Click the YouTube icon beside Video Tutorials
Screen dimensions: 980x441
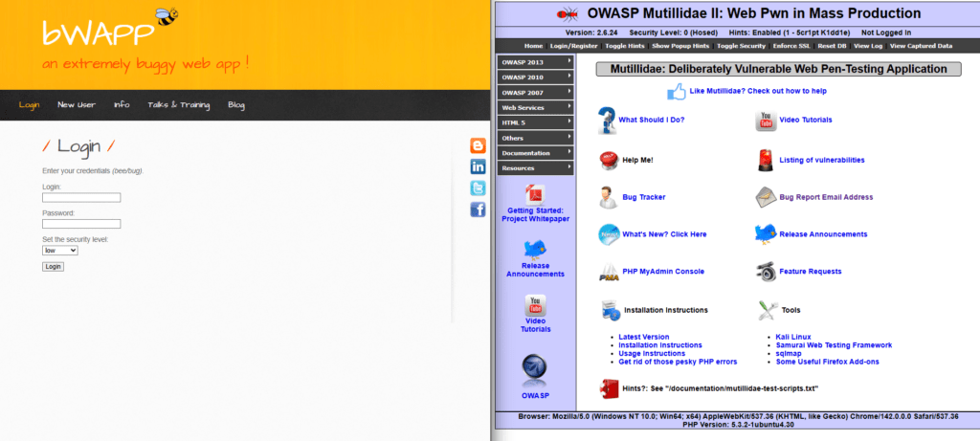(x=766, y=121)
